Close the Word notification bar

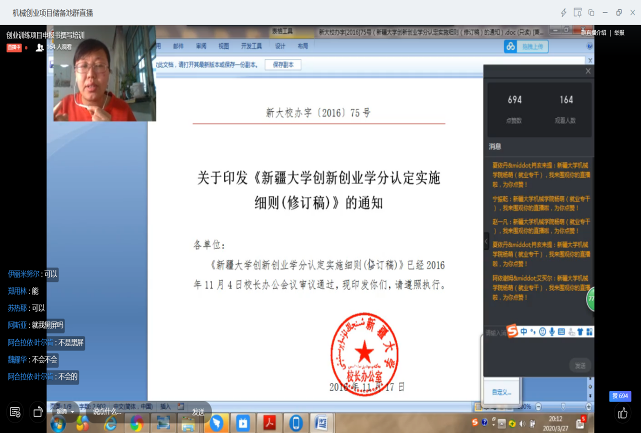590,60
